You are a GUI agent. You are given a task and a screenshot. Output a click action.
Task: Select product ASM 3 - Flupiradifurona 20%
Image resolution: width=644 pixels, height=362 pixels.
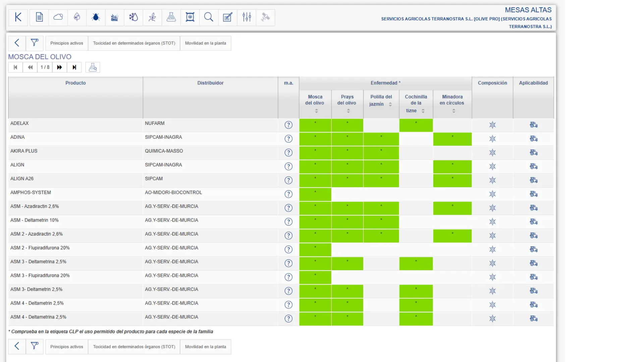click(x=40, y=276)
